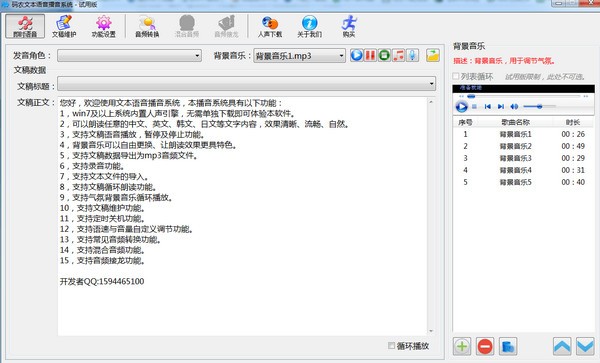The width and height of the screenshot is (600, 363).
Task: Open 关于我们 about us info
Action: coord(309,26)
